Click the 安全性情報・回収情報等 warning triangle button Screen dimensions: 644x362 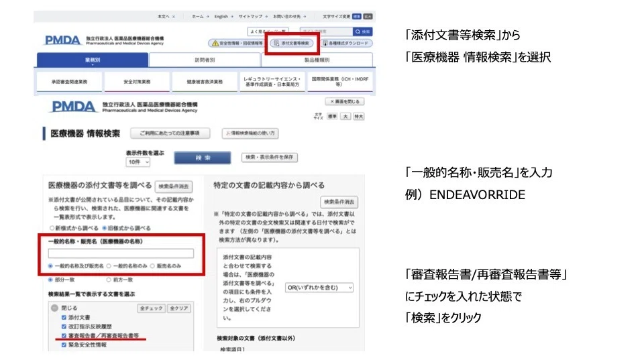237,43
